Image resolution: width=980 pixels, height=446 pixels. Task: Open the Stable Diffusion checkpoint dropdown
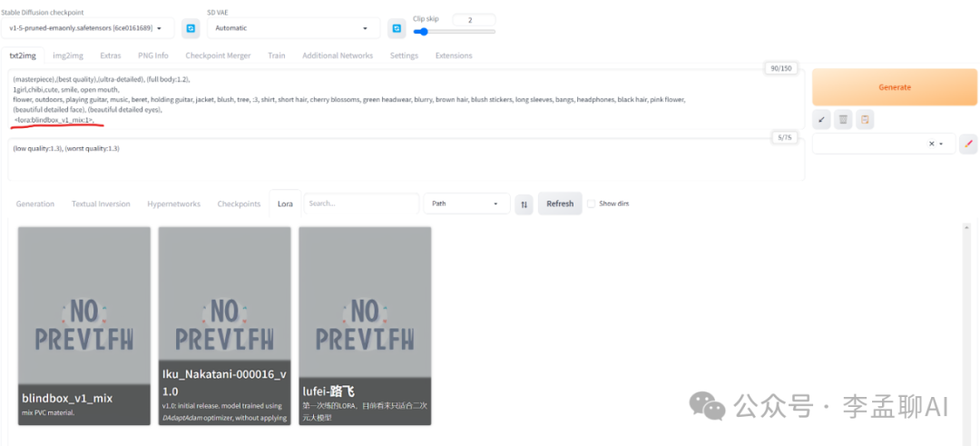tap(89, 28)
